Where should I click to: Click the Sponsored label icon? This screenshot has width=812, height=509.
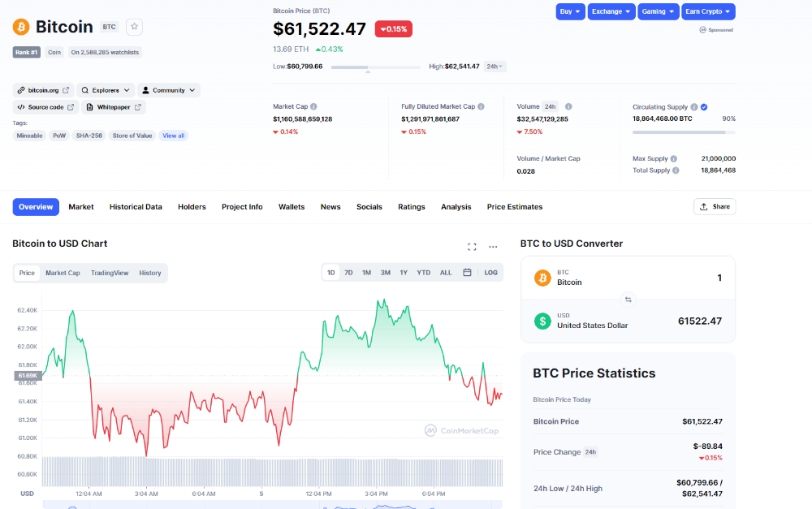(702, 30)
